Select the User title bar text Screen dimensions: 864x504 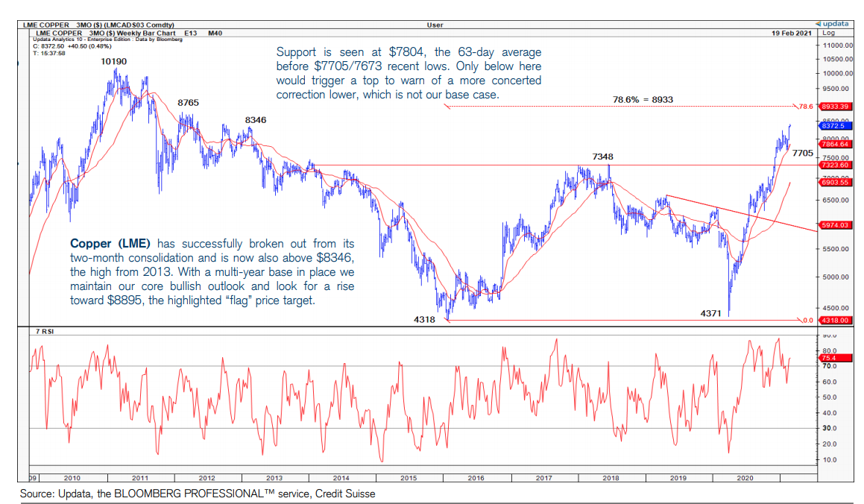coord(435,25)
